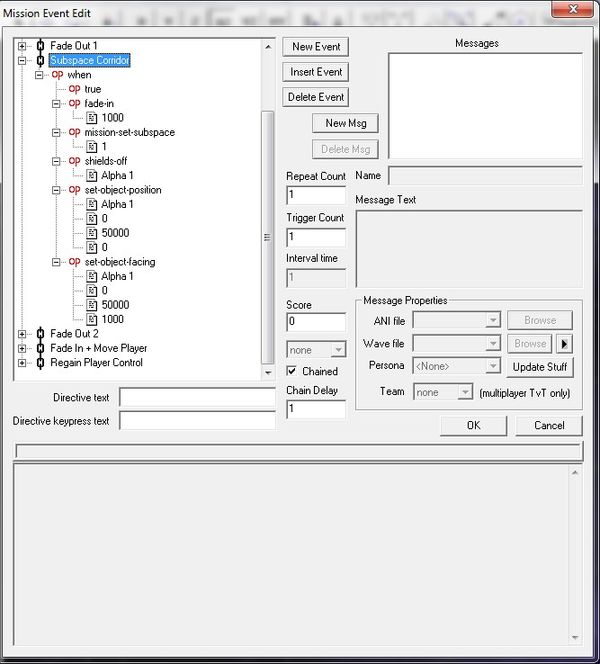Screen dimensions: 600x664
Task: Click the OP icon next to set-object-position
Action: [75, 190]
